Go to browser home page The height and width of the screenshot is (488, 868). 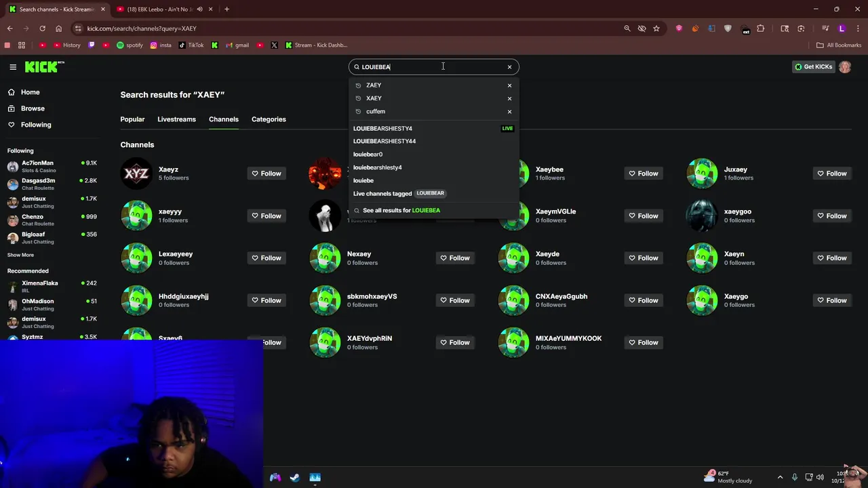pyautogui.click(x=58, y=28)
